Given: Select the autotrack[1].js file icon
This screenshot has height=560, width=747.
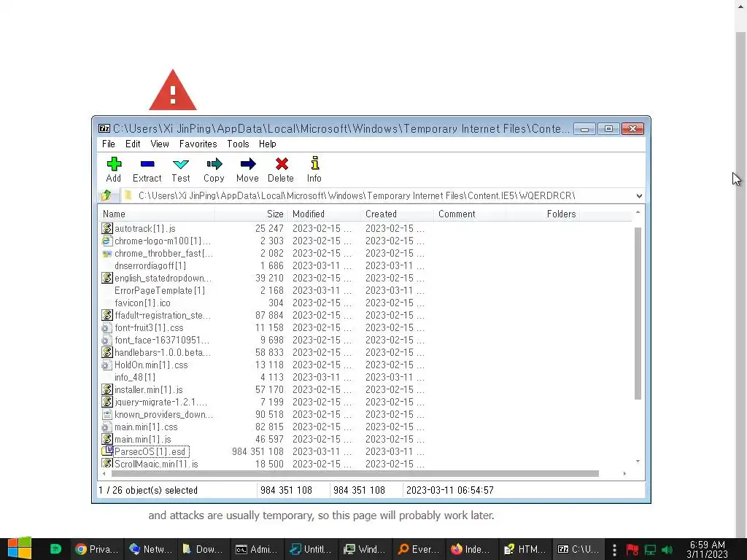Looking at the screenshot, I should click(107, 228).
